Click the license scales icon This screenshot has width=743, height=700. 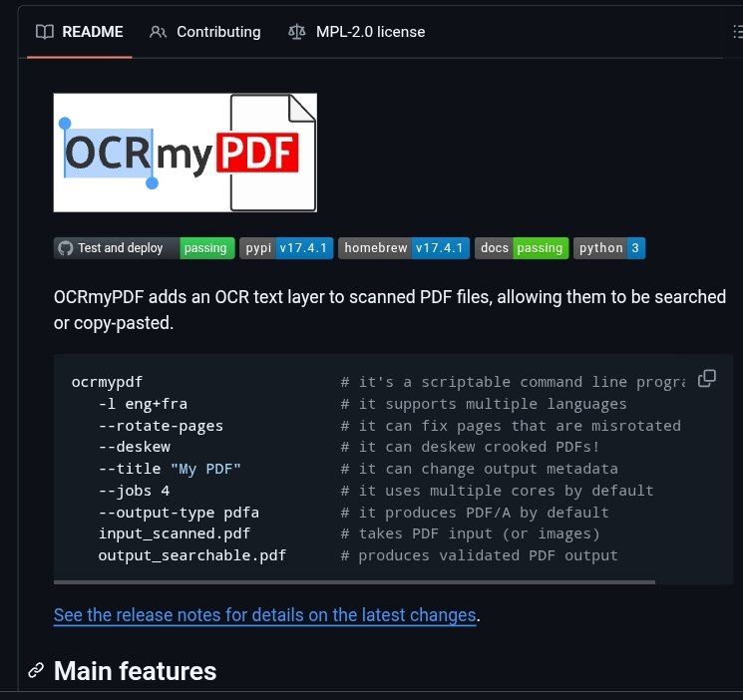[x=297, y=32]
